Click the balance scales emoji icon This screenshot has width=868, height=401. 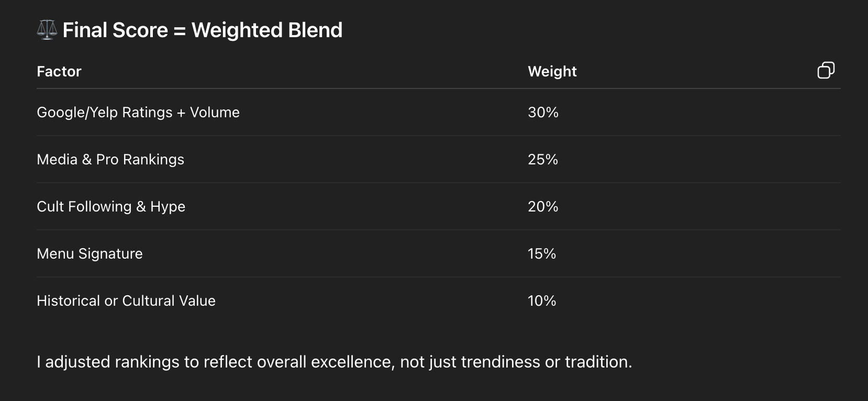tap(47, 30)
